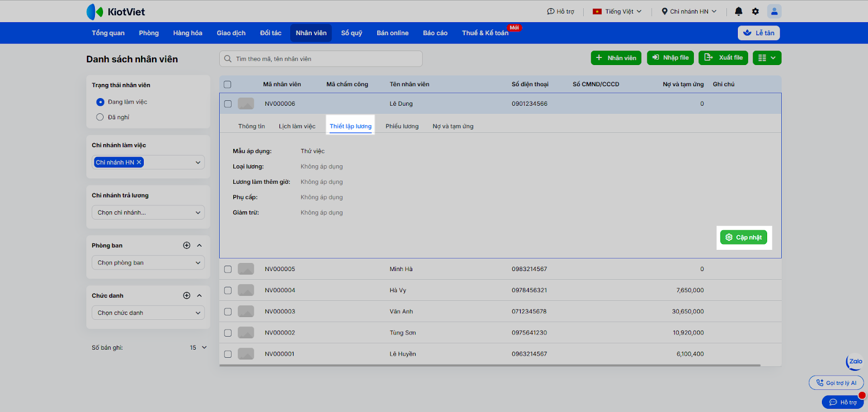Expand the Chi nhánh trả lương dropdown
Screen dimensions: 868x412
[148, 213]
